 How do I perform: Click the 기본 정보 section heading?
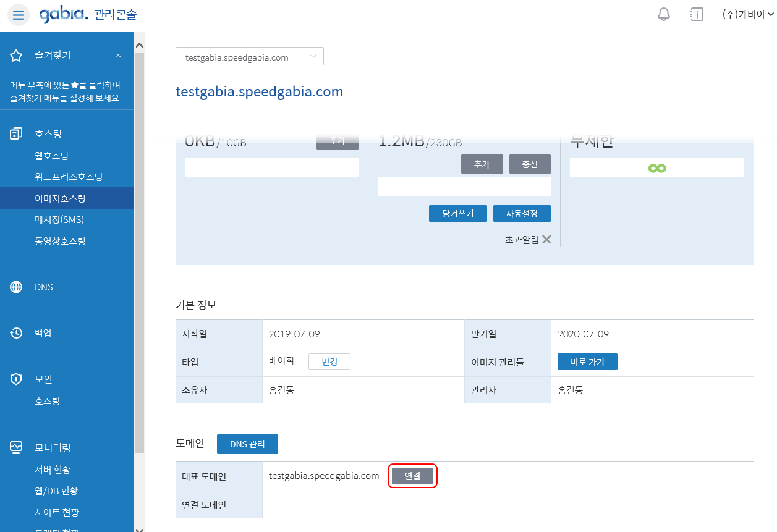pos(196,305)
